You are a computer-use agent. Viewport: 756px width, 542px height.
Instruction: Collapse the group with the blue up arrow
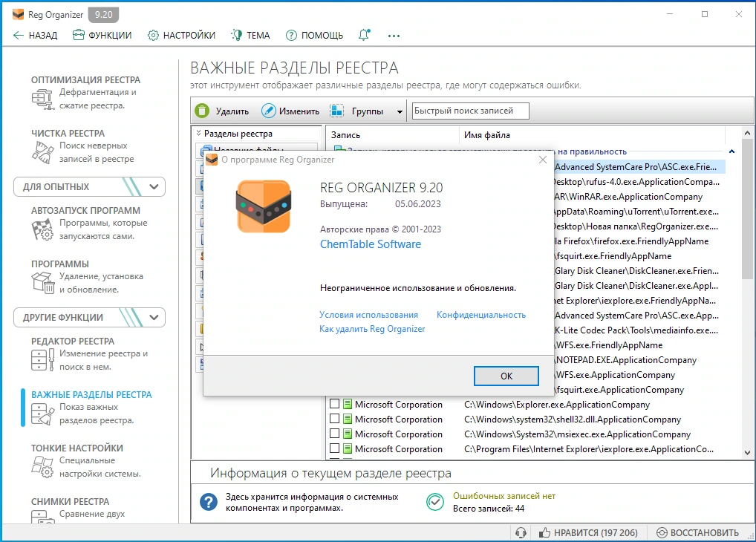point(732,151)
